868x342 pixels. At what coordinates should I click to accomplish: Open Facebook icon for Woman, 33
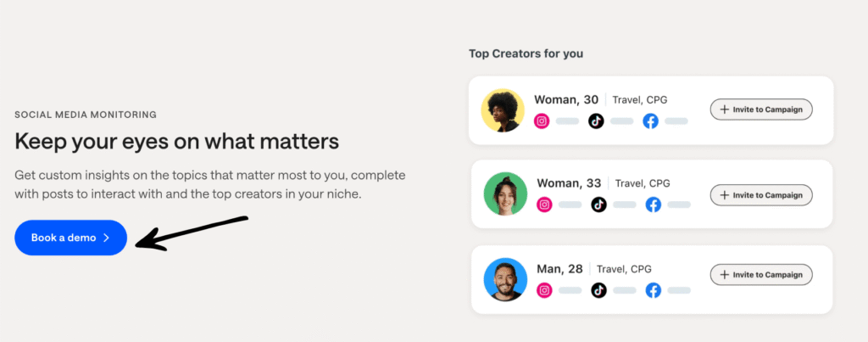(653, 205)
